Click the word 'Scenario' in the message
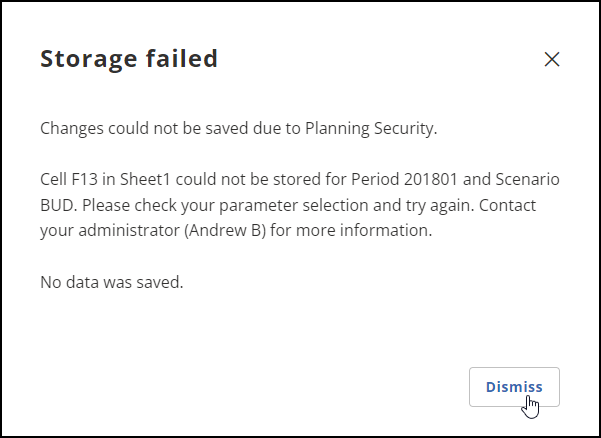Image resolution: width=601 pixels, height=438 pixels. 527,178
